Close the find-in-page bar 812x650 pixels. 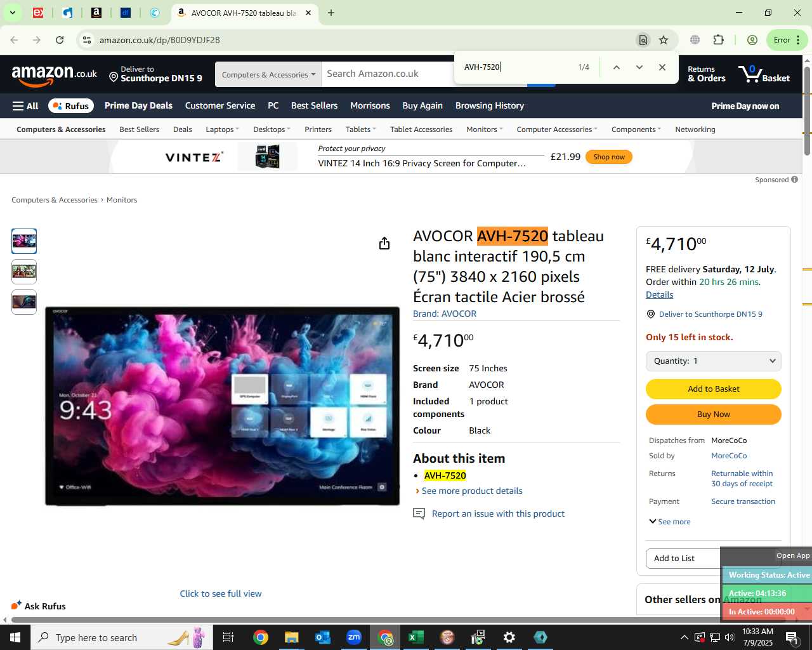(662, 67)
